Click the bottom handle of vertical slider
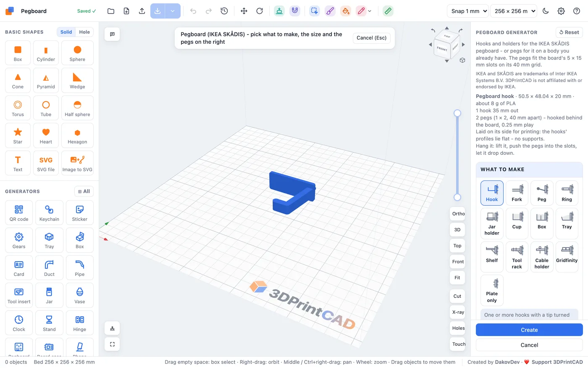Viewport: 588px width, 368px height. point(457,197)
